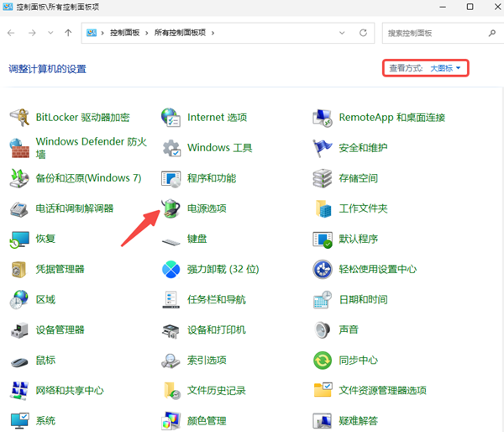
Task: Open the 程序和功能 link
Action: pyautogui.click(x=211, y=178)
